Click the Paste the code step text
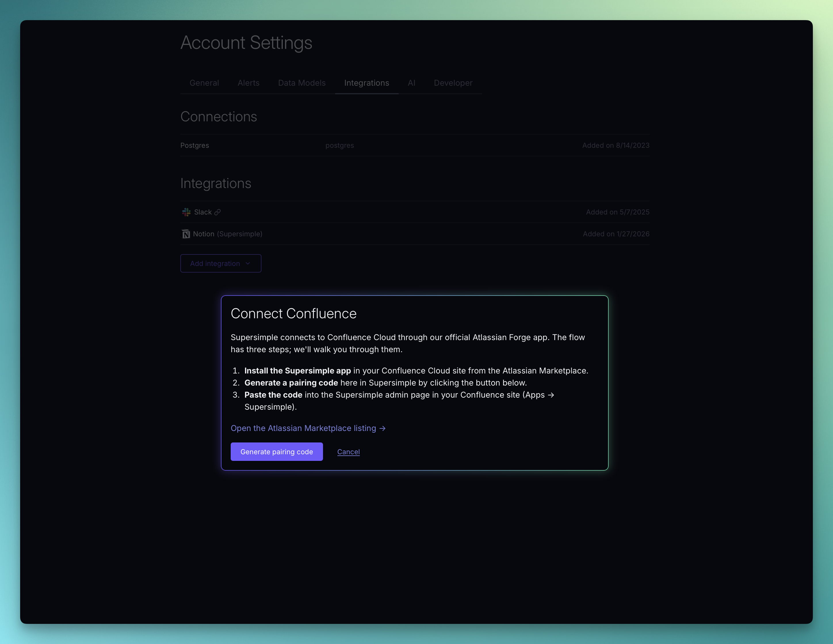This screenshot has height=644, width=833. pos(399,401)
